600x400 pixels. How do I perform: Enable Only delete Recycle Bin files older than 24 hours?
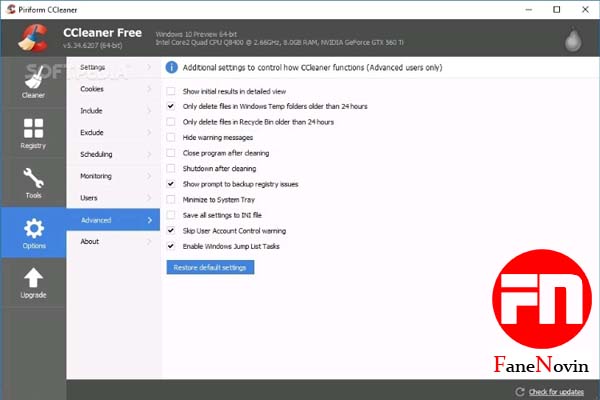pos(171,122)
